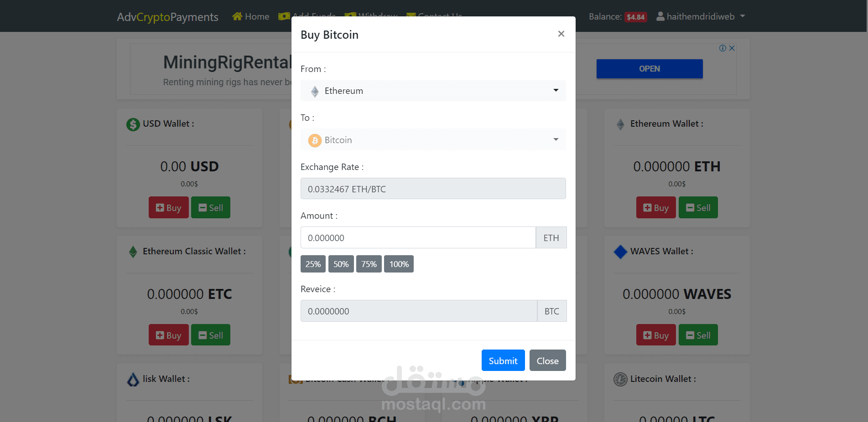Click the 0.000000 WAVES balance text
The width and height of the screenshot is (868, 422).
click(677, 294)
